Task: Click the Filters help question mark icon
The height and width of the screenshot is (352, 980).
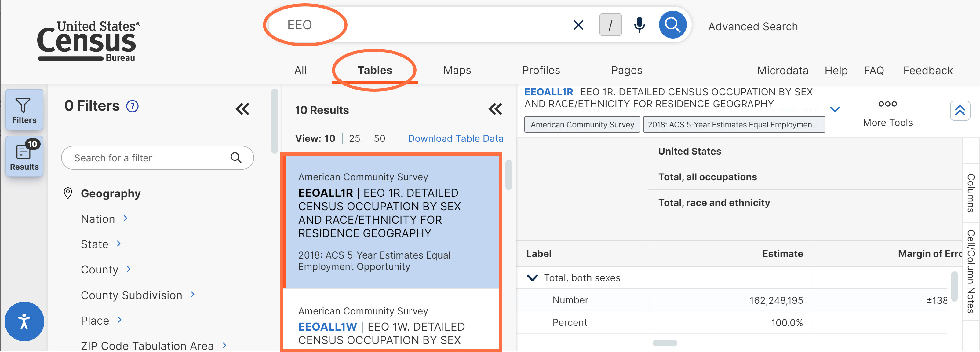Action: pyautogui.click(x=132, y=106)
